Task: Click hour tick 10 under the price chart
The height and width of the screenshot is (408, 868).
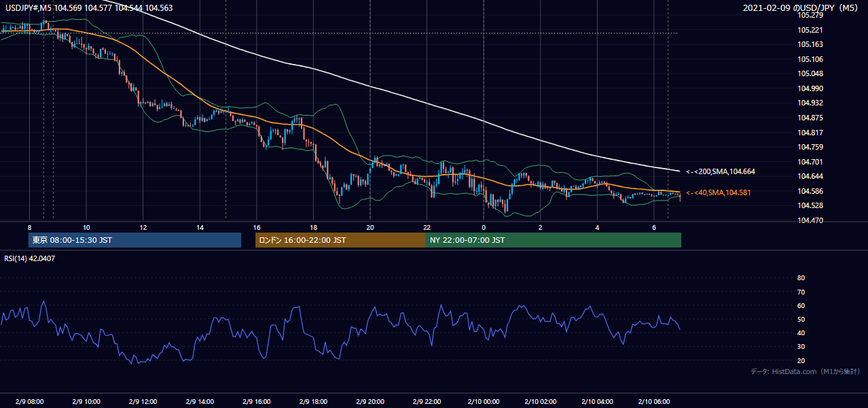Action: [86, 227]
